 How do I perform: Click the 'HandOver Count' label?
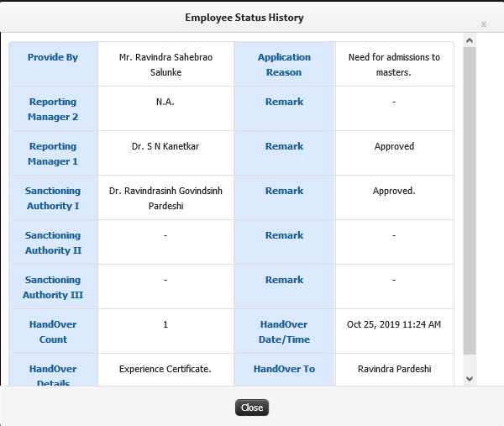click(x=53, y=332)
